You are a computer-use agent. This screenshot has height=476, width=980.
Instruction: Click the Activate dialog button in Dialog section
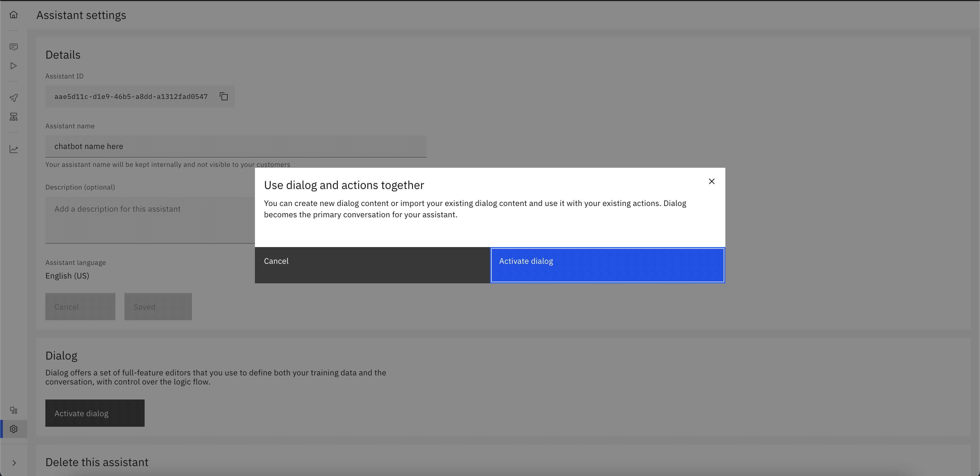(x=95, y=413)
